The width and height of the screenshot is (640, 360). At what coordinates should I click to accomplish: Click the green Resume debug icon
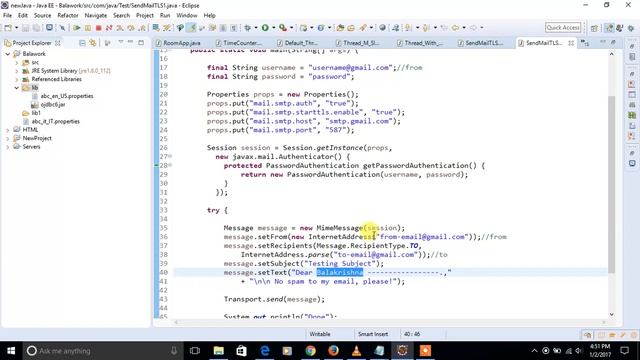[x=76, y=28]
